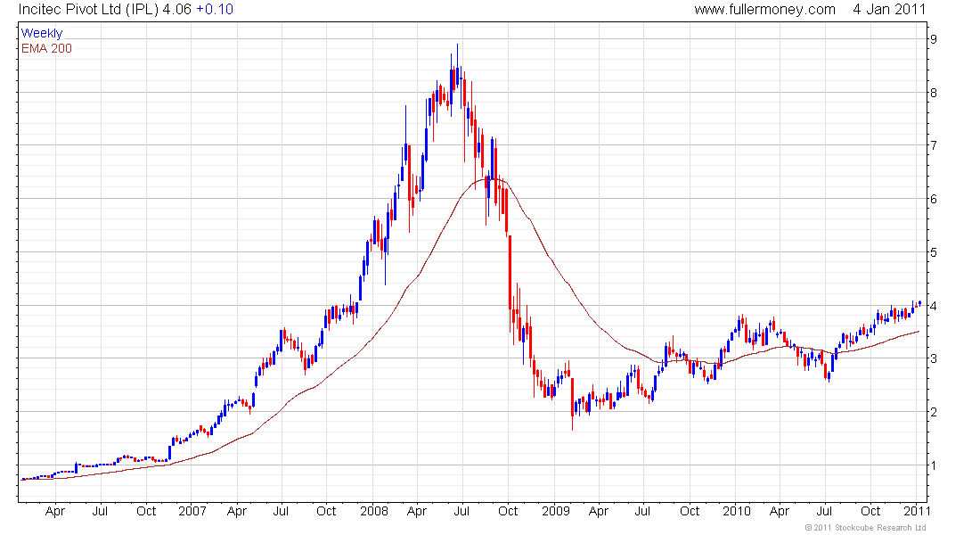Click the y-axis label '6'

[934, 199]
